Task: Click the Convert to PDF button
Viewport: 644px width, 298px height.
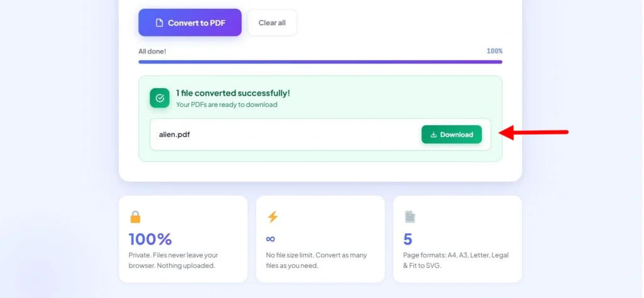Action: (190, 23)
